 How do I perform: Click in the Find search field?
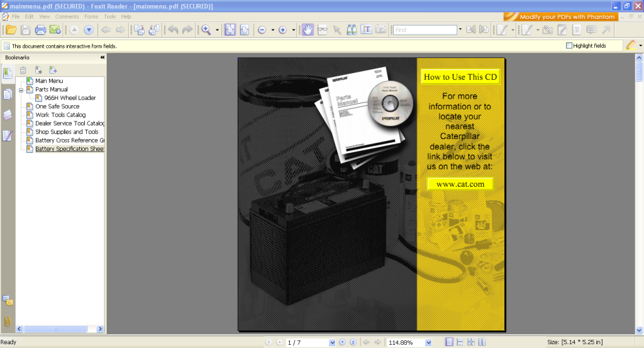(425, 30)
